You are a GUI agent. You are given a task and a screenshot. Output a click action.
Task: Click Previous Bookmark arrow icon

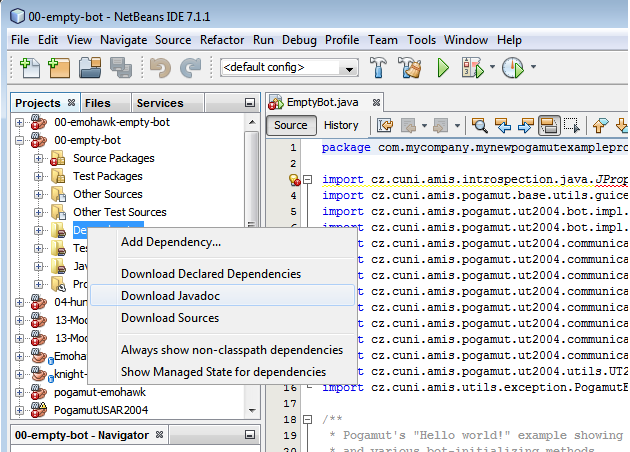coord(600,125)
